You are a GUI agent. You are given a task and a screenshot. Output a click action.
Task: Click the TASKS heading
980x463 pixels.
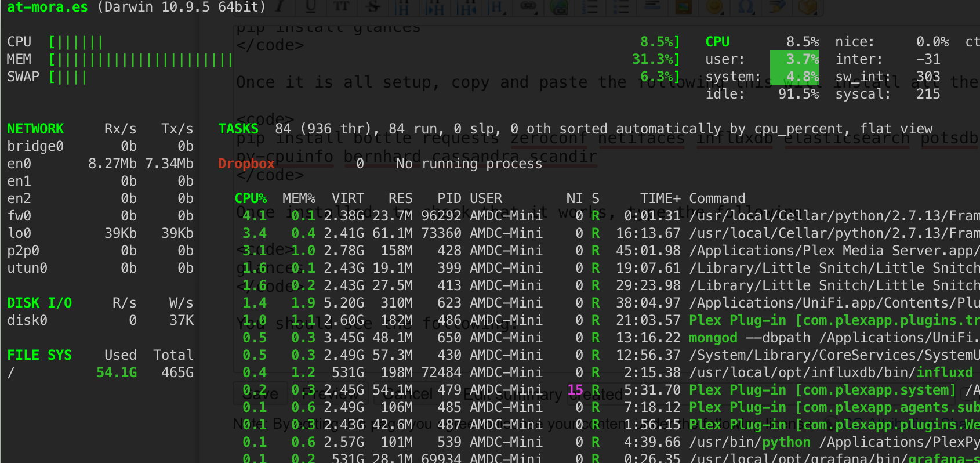[x=238, y=129]
